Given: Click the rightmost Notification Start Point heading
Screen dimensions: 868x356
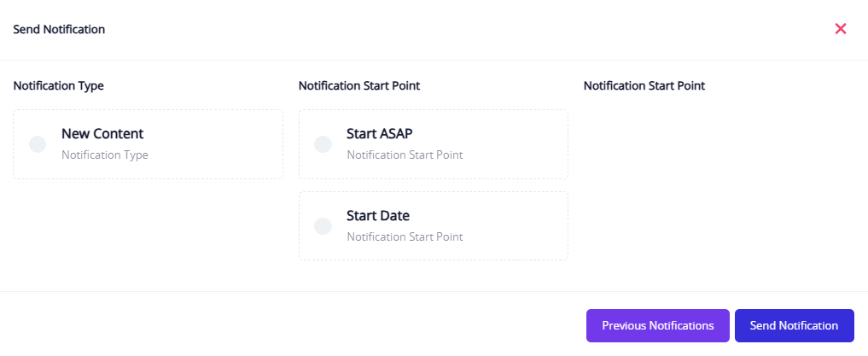Looking at the screenshot, I should (644, 85).
